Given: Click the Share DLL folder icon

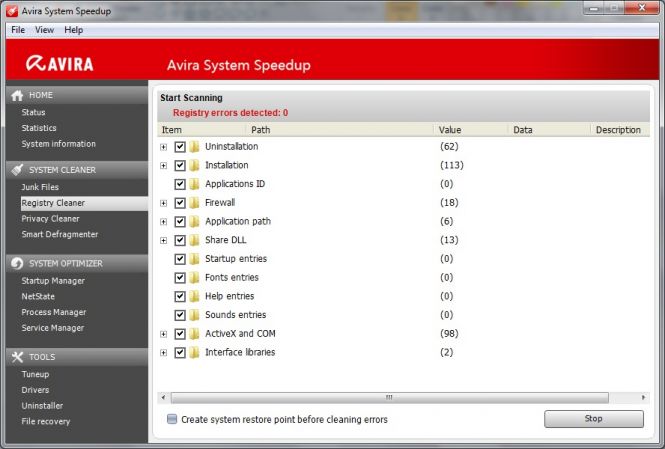Looking at the screenshot, I should point(194,240).
